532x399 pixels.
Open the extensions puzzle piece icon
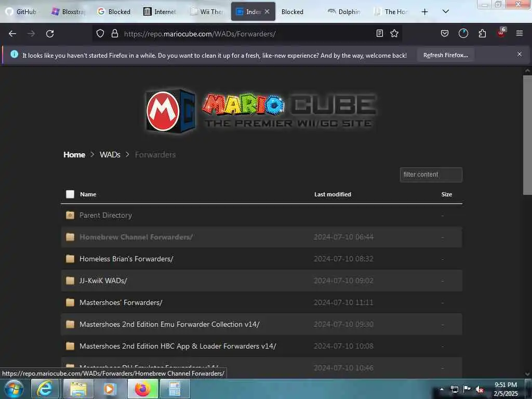pyautogui.click(x=482, y=33)
